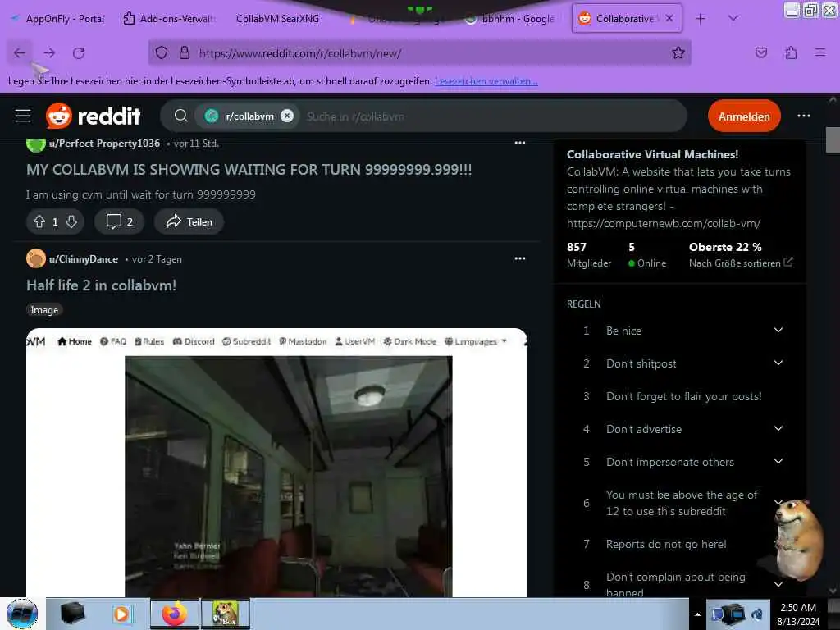Switch to the AppOnFly - Portal tab
Image resolution: width=840 pixels, height=630 pixels.
(x=58, y=19)
